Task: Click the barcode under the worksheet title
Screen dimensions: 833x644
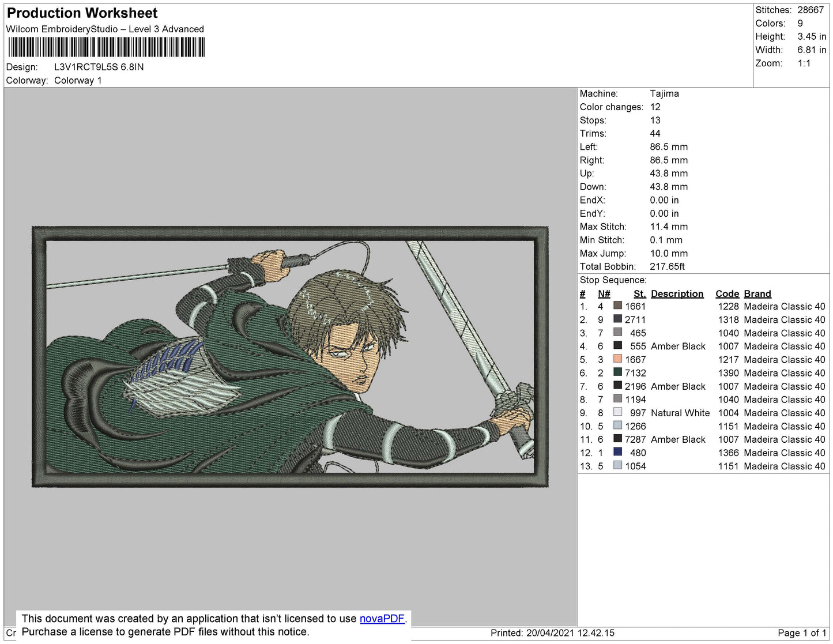Action: click(x=107, y=46)
